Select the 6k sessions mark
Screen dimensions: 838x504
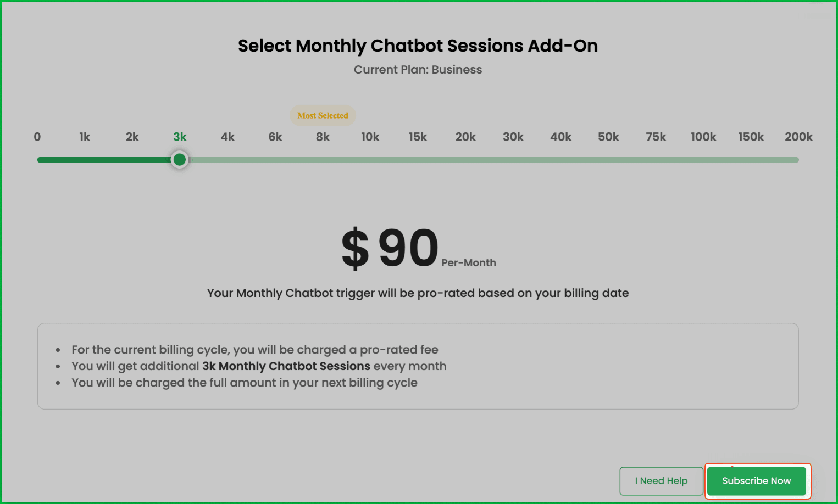click(275, 137)
